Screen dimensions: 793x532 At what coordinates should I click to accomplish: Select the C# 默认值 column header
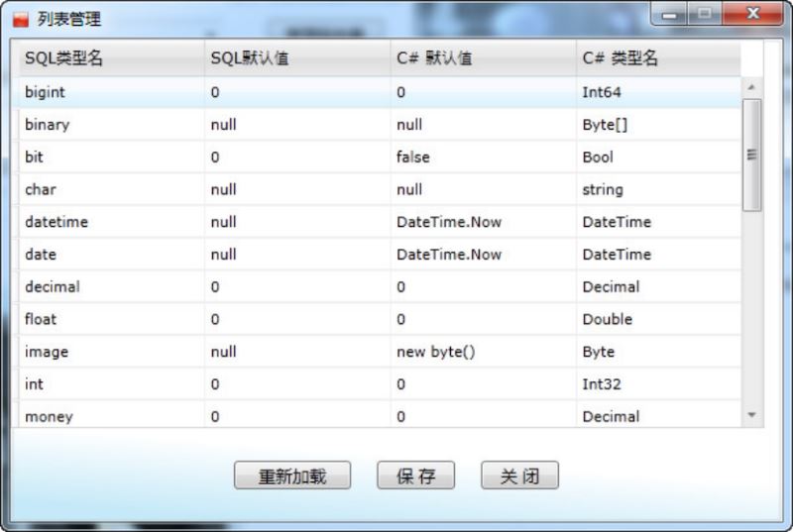(x=434, y=58)
